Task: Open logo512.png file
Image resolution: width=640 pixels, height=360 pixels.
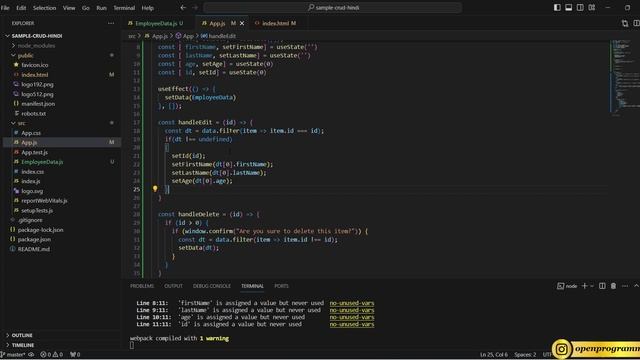Action: [37, 94]
